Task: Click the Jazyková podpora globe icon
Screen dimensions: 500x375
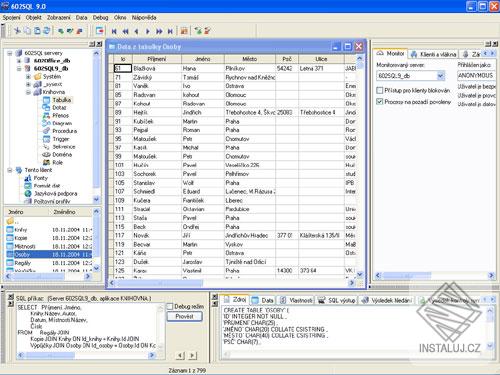Action: 28,193
